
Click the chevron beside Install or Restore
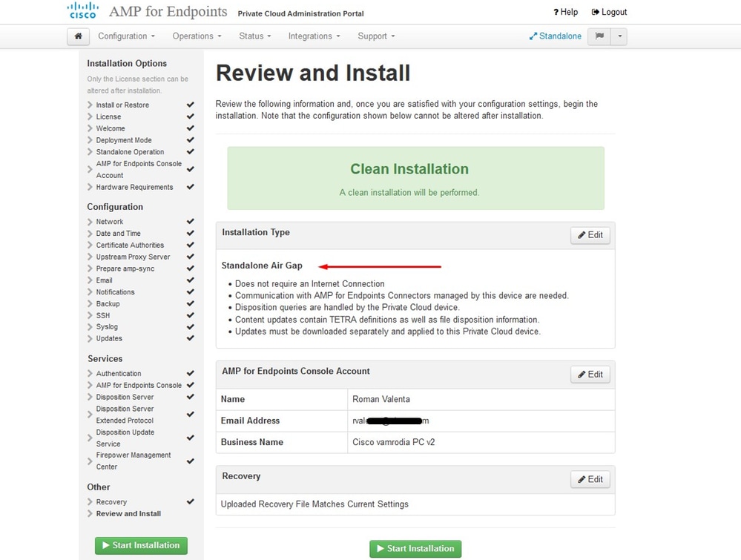[x=90, y=105]
